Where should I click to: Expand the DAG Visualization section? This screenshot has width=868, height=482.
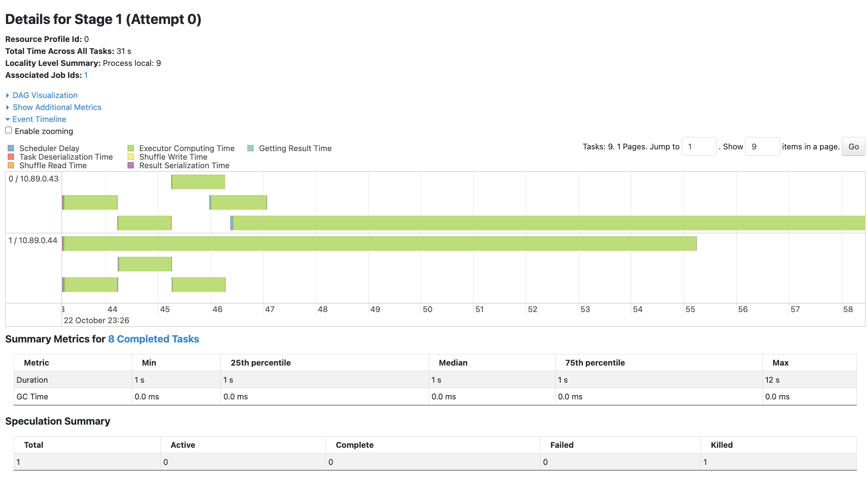45,95
